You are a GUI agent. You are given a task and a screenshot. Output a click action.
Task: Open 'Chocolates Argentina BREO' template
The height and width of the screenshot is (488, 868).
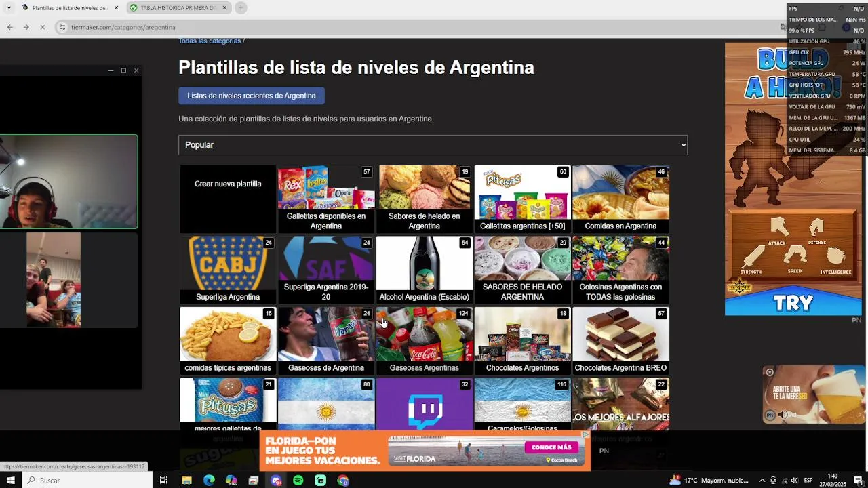pos(620,341)
